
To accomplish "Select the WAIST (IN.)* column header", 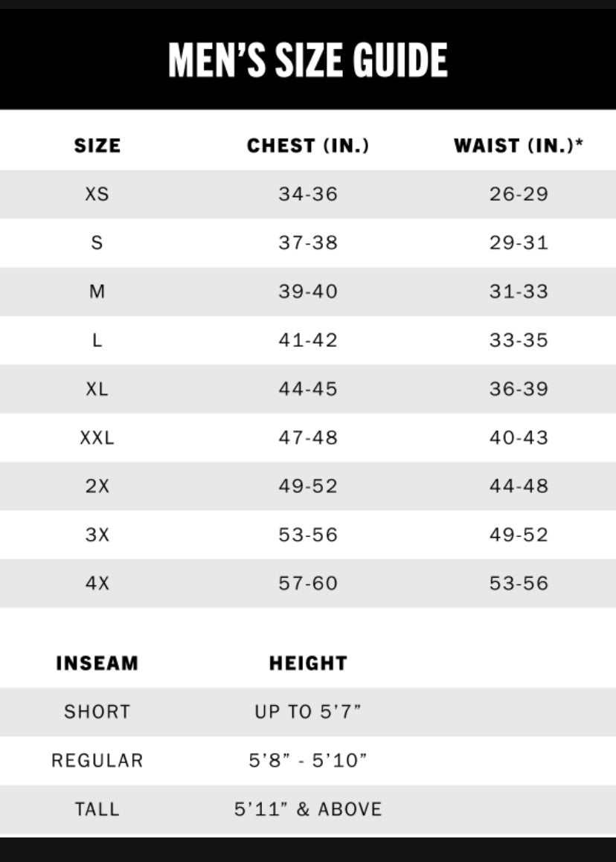I will tap(518, 146).
